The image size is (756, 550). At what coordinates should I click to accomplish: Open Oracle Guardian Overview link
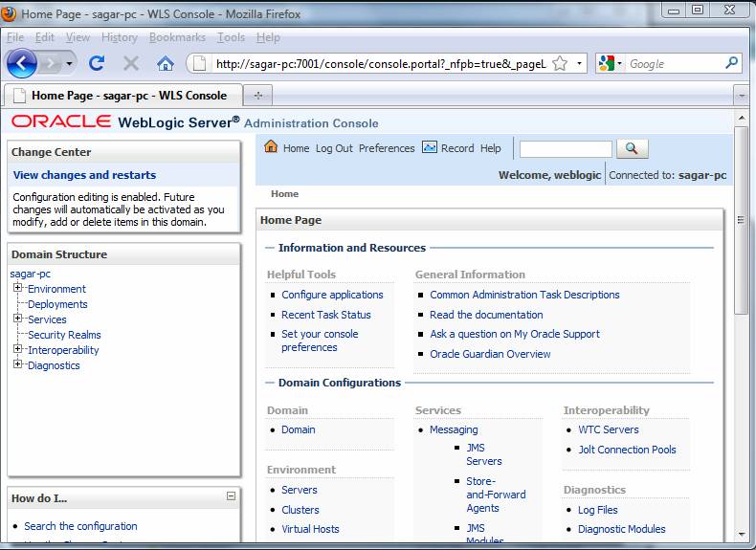pos(490,354)
